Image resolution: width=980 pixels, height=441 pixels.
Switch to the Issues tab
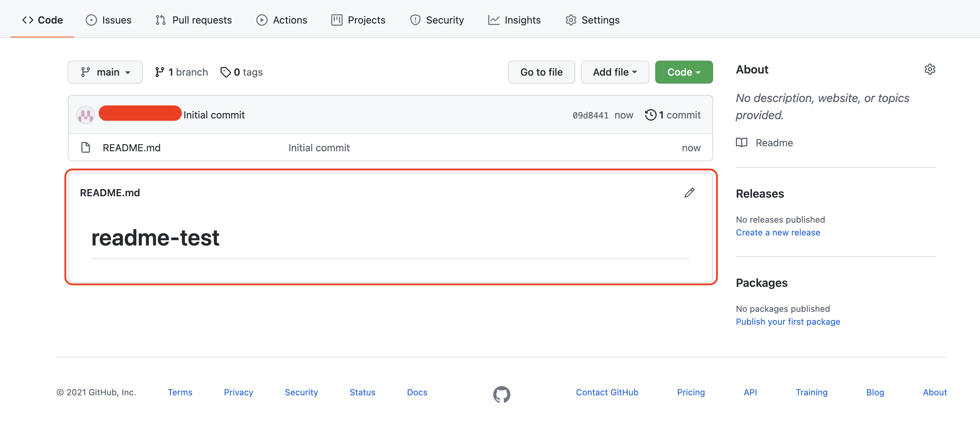[108, 20]
